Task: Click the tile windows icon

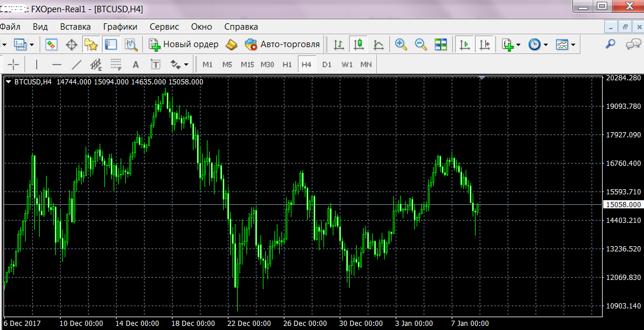Action: coord(441,44)
